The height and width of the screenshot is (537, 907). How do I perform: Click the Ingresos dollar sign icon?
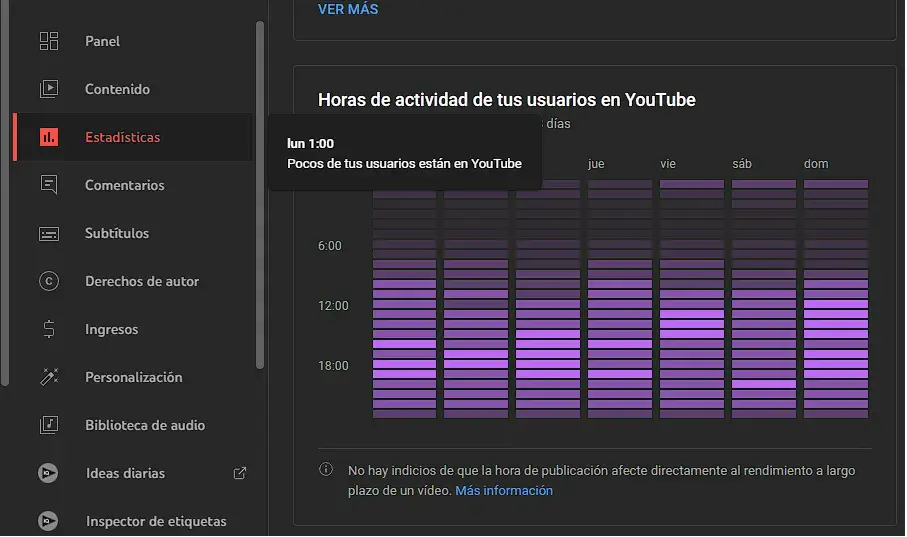pos(49,329)
